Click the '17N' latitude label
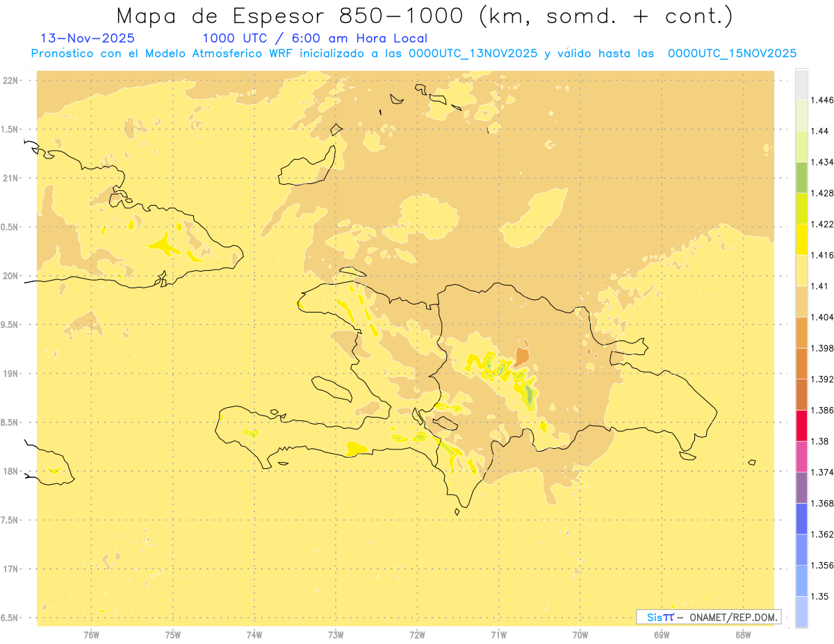 click(x=10, y=570)
